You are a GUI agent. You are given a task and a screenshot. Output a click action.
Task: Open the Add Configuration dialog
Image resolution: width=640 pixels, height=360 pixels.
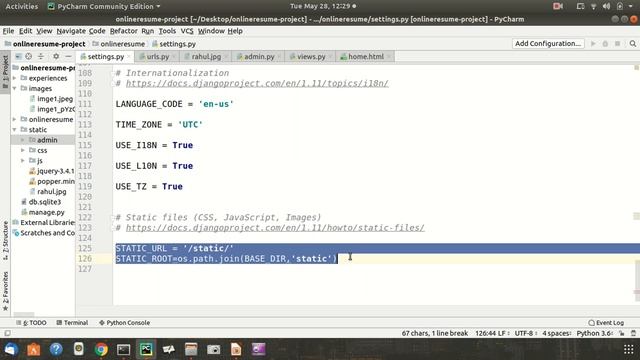[x=548, y=44]
